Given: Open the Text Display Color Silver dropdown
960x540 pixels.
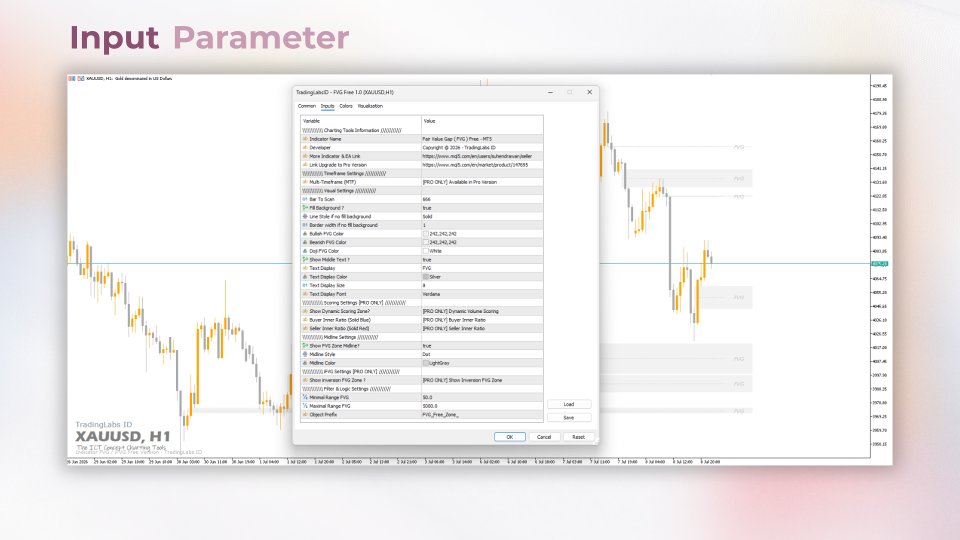Looking at the screenshot, I should (x=482, y=277).
